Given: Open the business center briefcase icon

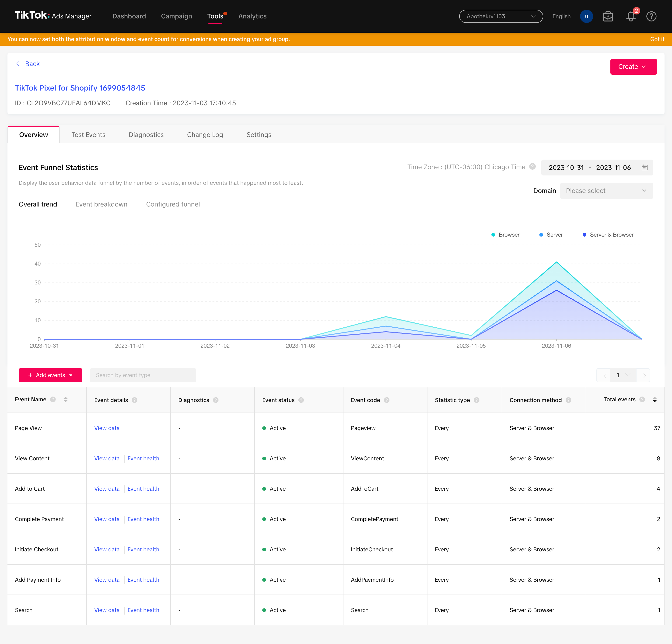Looking at the screenshot, I should pyautogui.click(x=608, y=16).
